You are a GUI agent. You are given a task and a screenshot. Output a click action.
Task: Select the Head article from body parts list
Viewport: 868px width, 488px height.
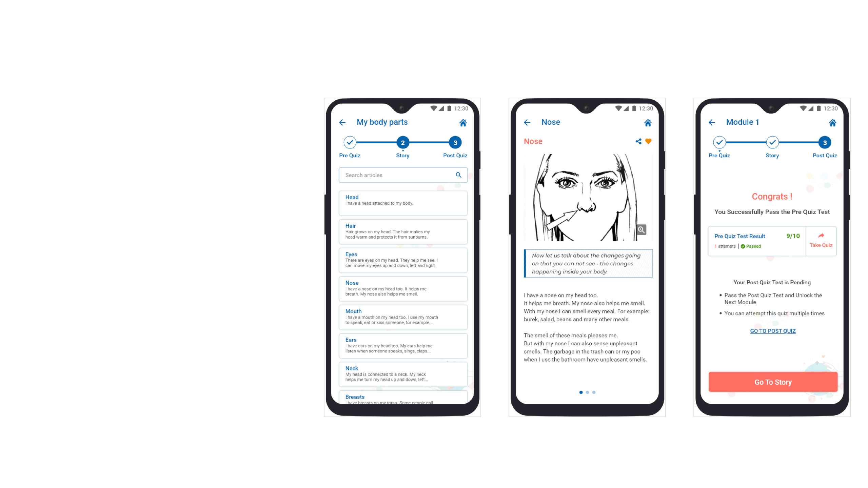point(403,200)
